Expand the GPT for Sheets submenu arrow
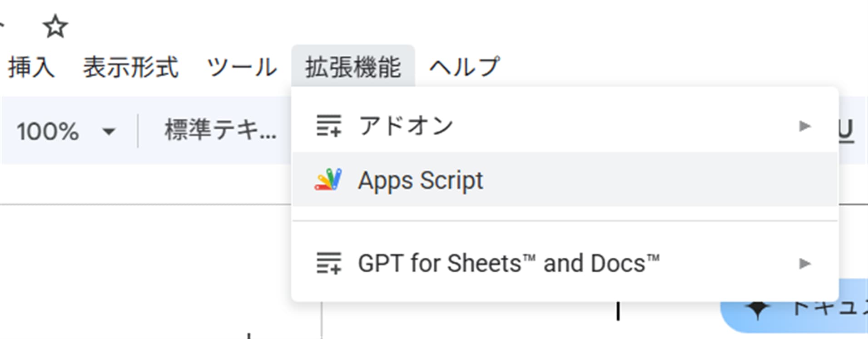The height and width of the screenshot is (339, 868). click(x=804, y=263)
